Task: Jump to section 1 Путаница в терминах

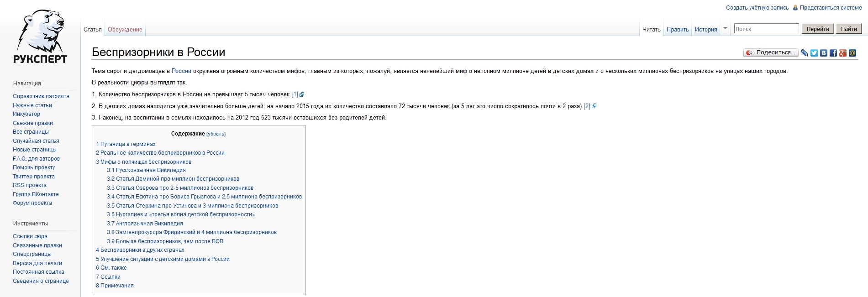Action: tap(126, 144)
